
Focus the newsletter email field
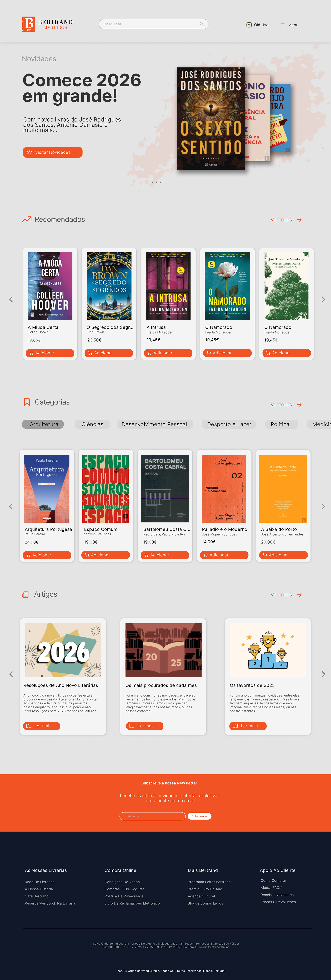pyautogui.click(x=152, y=816)
